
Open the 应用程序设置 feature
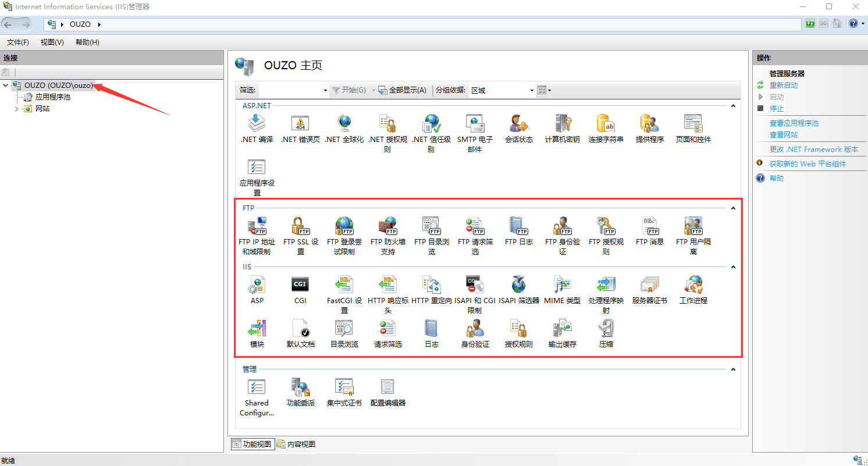(x=257, y=177)
